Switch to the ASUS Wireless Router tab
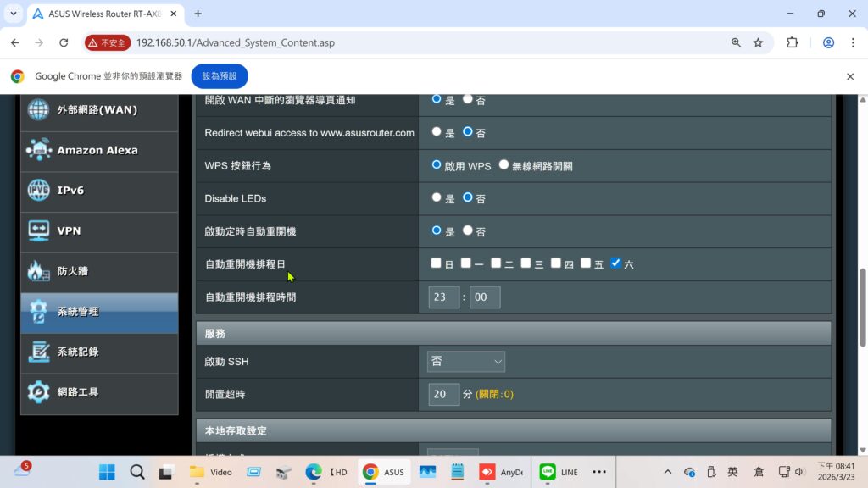This screenshot has height=488, width=868. tap(100, 14)
